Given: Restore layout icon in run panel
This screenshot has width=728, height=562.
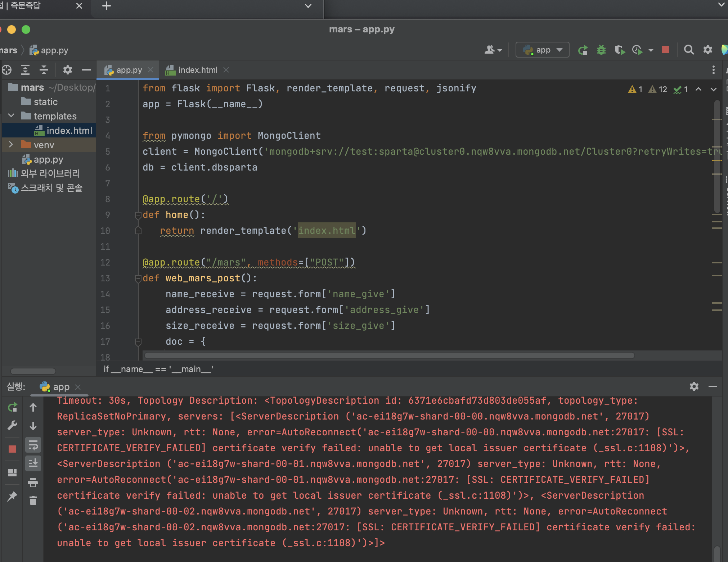Looking at the screenshot, I should [12, 473].
